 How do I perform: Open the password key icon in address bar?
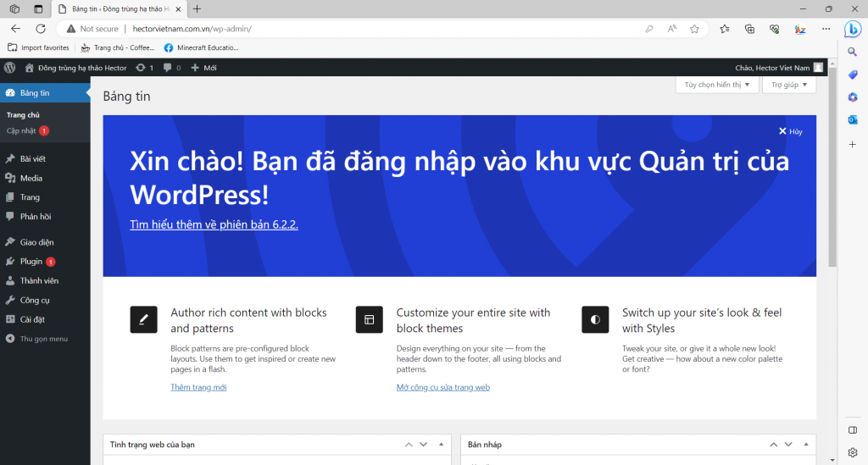coord(648,29)
